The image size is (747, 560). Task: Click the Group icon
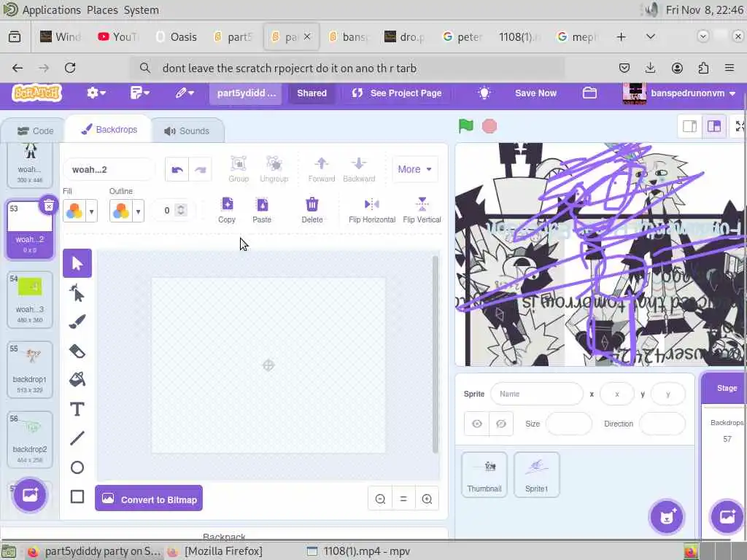[x=239, y=169]
